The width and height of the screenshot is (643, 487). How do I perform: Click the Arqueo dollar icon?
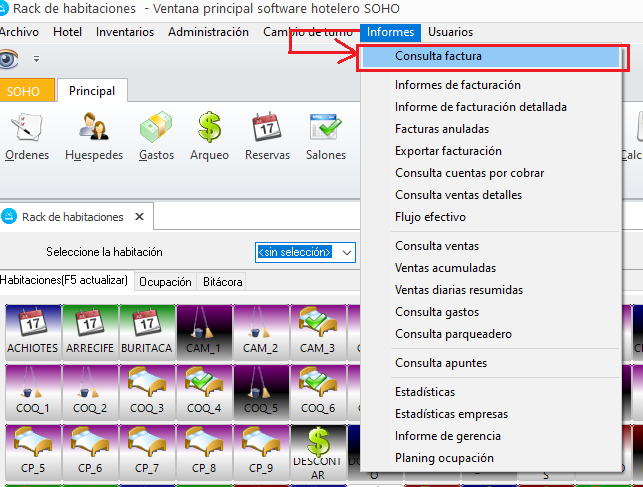coord(210,136)
